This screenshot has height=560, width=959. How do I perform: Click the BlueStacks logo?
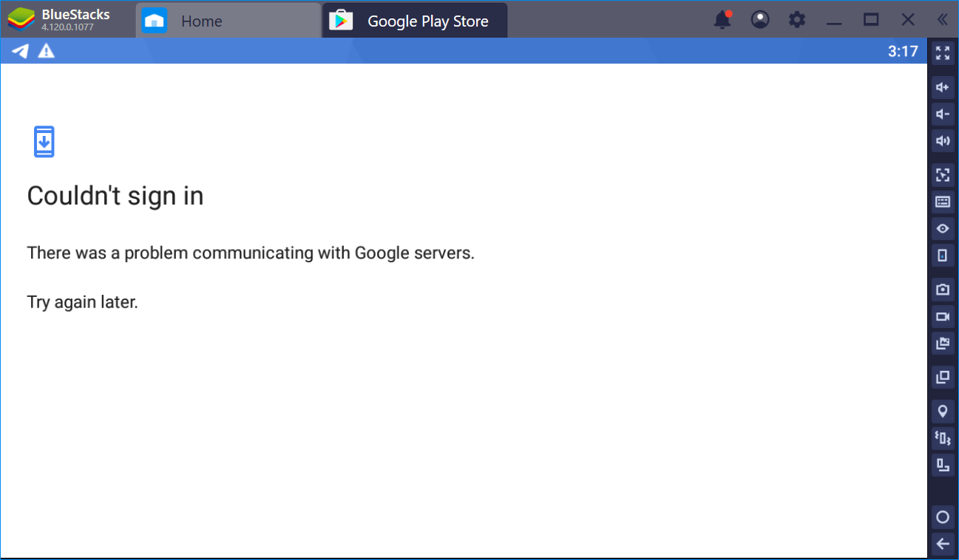point(21,20)
